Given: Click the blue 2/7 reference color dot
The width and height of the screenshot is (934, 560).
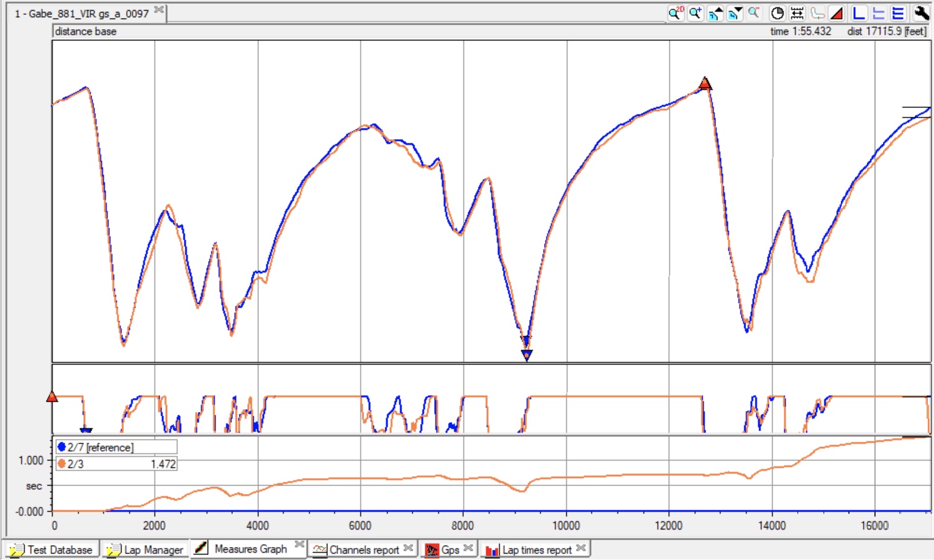Looking at the screenshot, I should [61, 447].
